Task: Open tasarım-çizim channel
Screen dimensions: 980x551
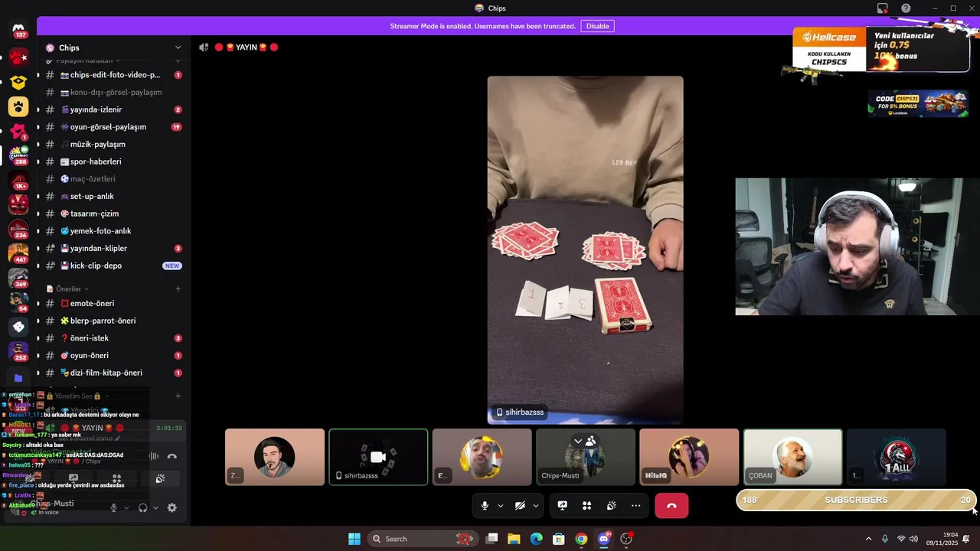Action: (113, 214)
